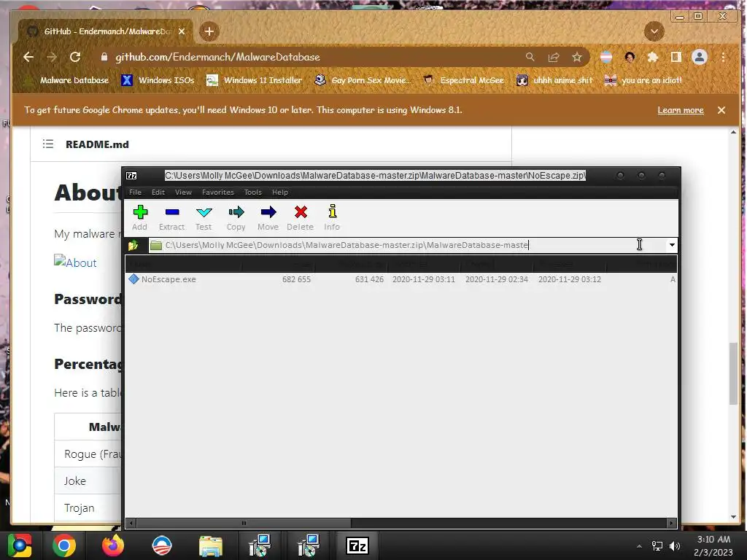The width and height of the screenshot is (747, 560).
Task: Open the File menu in 7-Zip
Action: coord(135,192)
